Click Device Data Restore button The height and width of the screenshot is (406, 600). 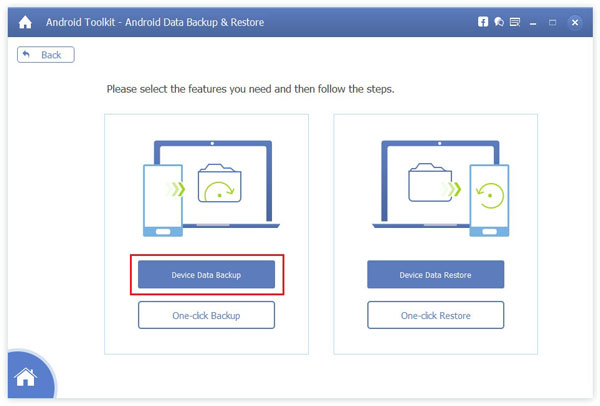(x=435, y=274)
